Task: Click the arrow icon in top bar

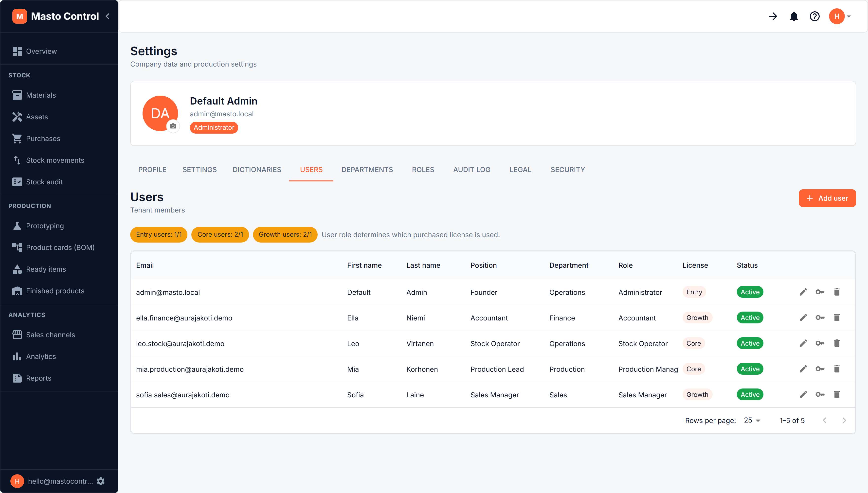Action: [773, 16]
